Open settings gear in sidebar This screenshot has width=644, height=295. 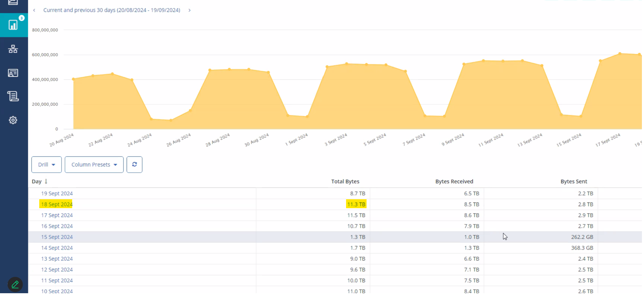(13, 120)
